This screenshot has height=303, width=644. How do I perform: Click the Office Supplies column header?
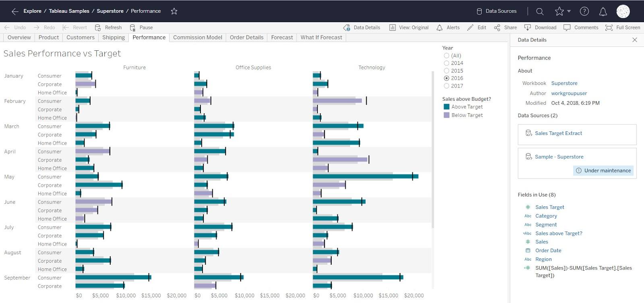coord(253,68)
